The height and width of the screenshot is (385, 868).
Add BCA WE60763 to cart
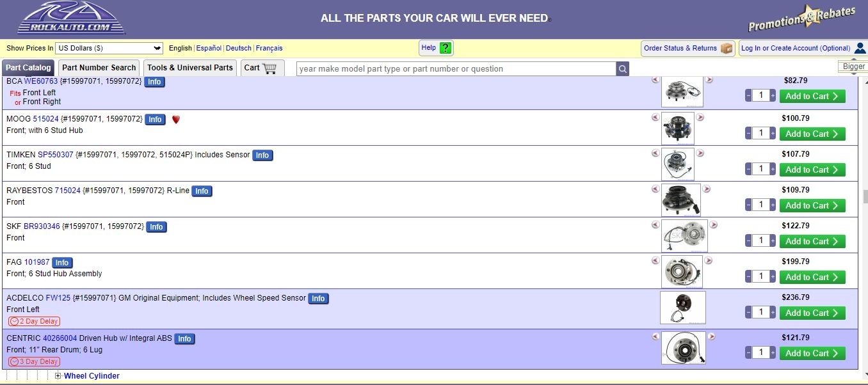pos(812,97)
